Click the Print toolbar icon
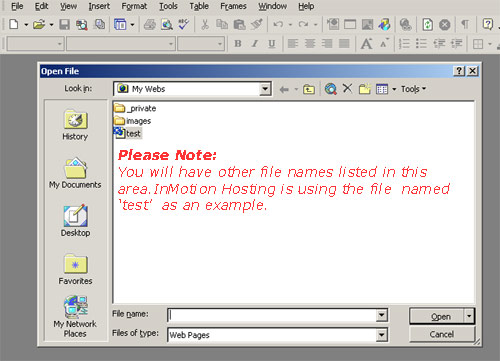Screen dimensions: 500x361 coord(150,25)
